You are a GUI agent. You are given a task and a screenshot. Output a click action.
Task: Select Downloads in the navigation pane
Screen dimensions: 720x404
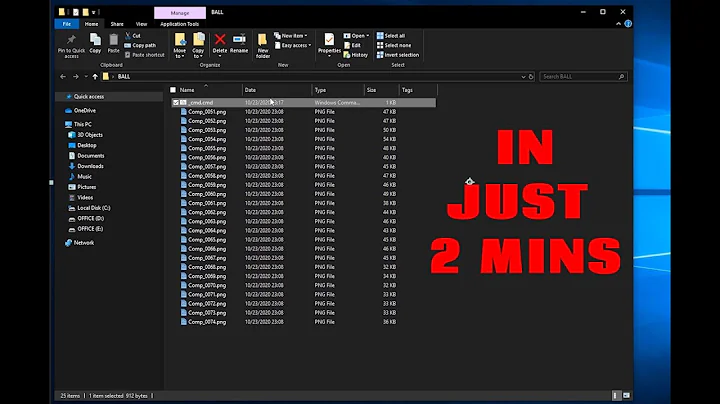[90, 166]
